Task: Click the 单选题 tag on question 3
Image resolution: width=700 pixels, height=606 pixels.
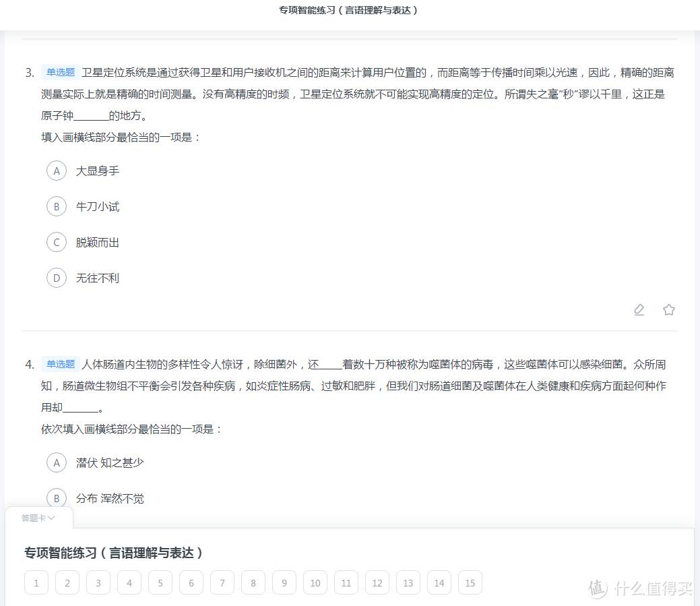Action: click(x=60, y=71)
